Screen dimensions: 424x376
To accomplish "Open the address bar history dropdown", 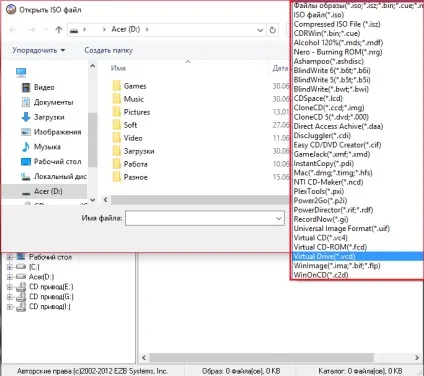I will coord(260,30).
